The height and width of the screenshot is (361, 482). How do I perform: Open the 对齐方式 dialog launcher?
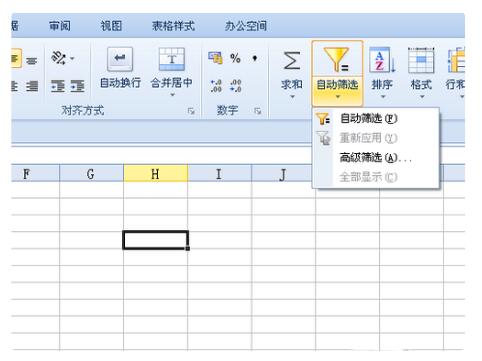tap(191, 111)
